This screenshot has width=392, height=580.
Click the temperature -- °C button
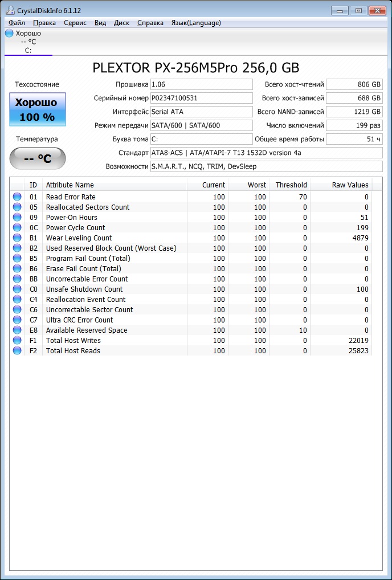tap(38, 158)
